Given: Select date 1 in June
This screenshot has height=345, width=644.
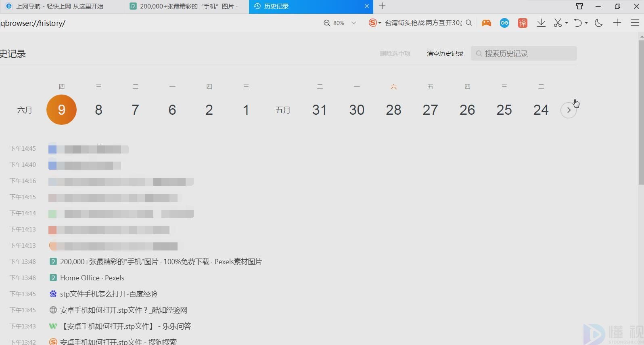Looking at the screenshot, I should 246,109.
